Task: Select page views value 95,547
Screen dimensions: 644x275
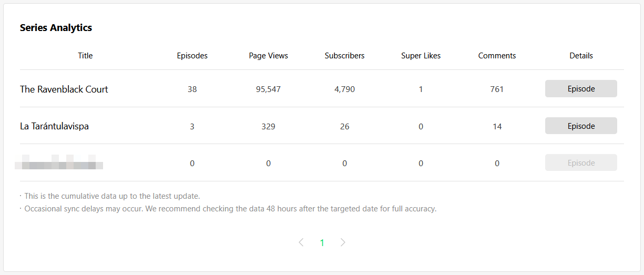Action: 269,89
